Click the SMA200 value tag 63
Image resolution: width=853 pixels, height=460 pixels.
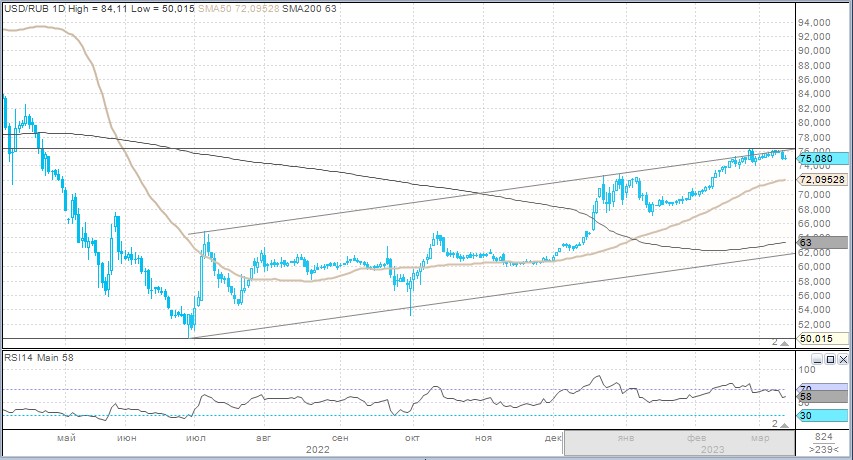click(822, 242)
